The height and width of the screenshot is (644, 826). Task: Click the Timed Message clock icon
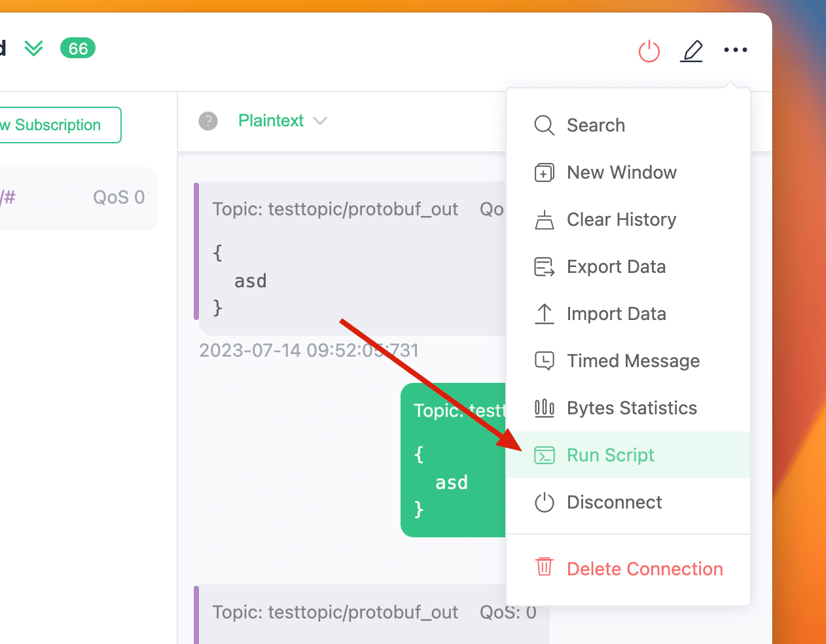(x=544, y=361)
